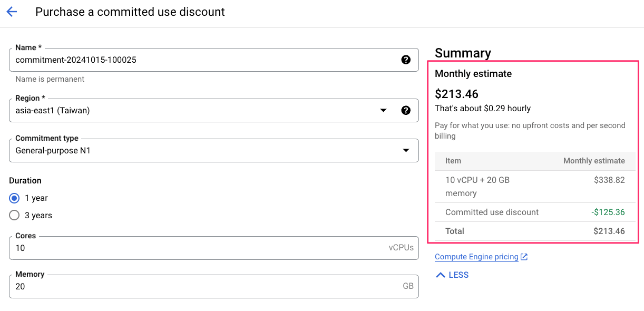Click the Summary heading
This screenshot has height=311, width=644.
463,53
